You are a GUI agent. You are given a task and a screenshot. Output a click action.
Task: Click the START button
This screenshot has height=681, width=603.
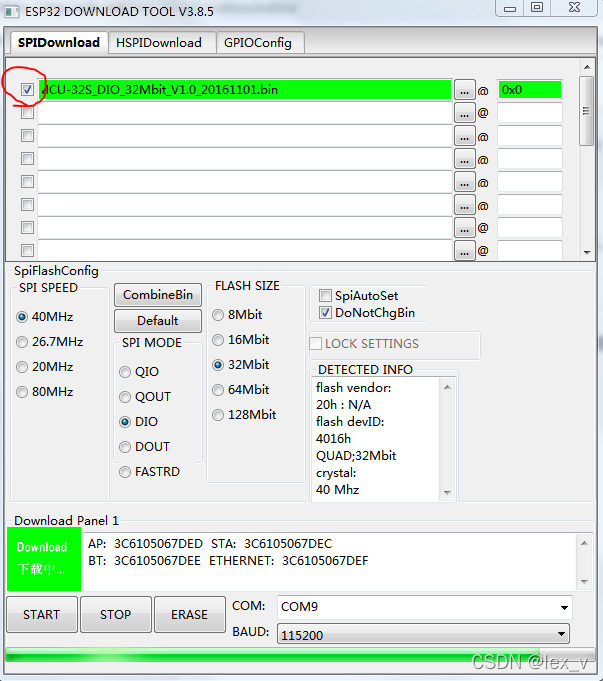point(42,615)
